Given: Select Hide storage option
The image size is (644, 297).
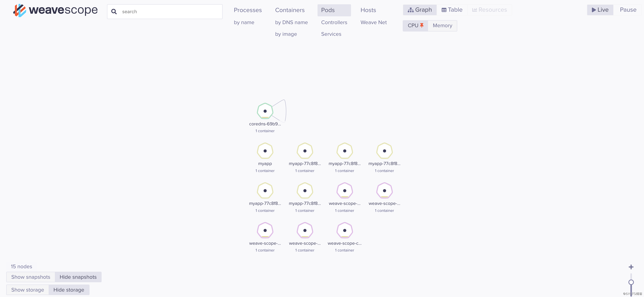Looking at the screenshot, I should click(69, 290).
